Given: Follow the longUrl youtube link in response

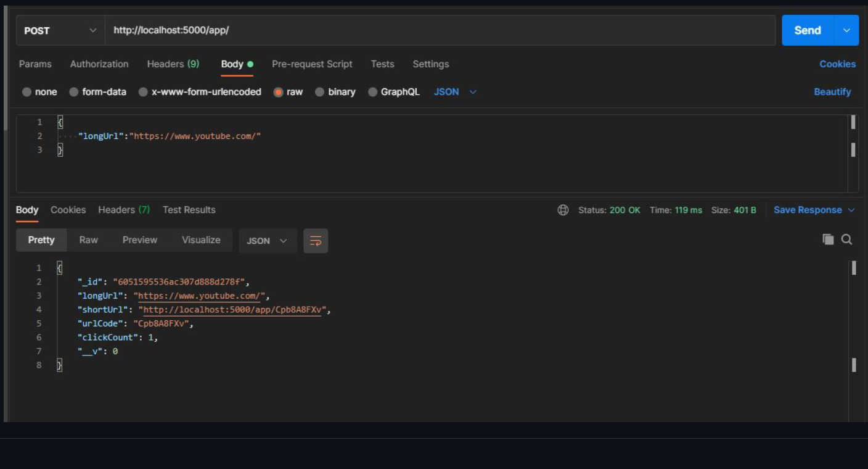Looking at the screenshot, I should 199,296.
